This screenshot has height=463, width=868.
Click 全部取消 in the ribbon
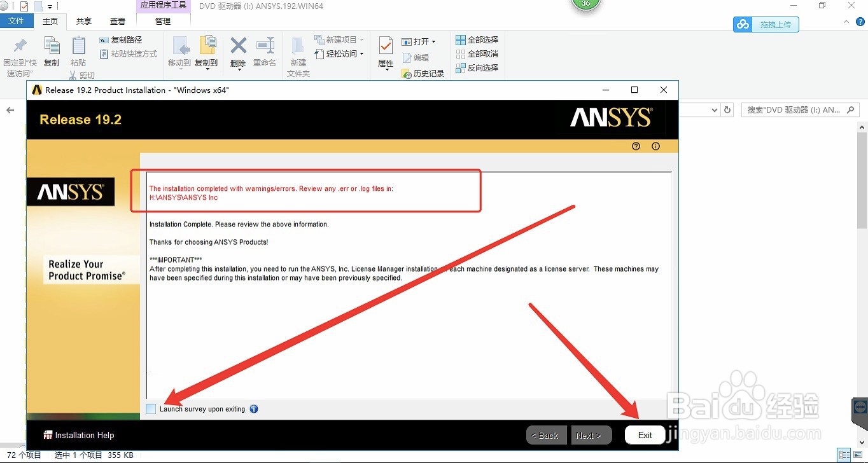pyautogui.click(x=477, y=53)
